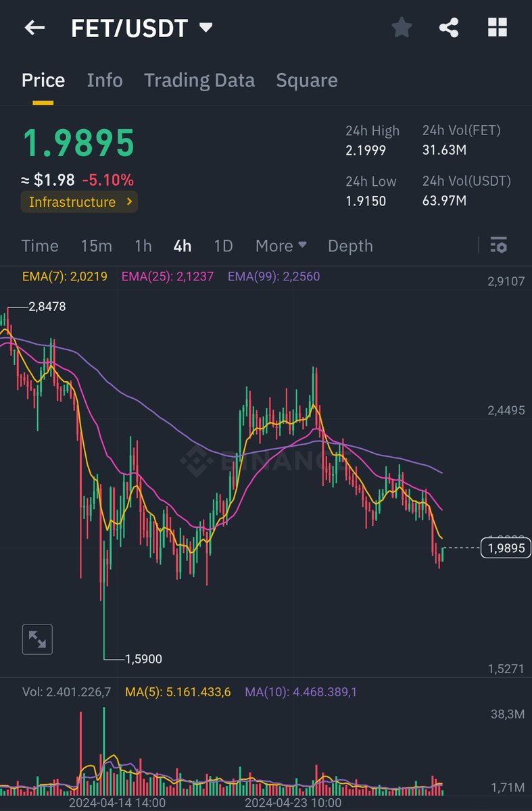The image size is (532, 811).
Task: Select the 15m chart interval
Action: [97, 246]
